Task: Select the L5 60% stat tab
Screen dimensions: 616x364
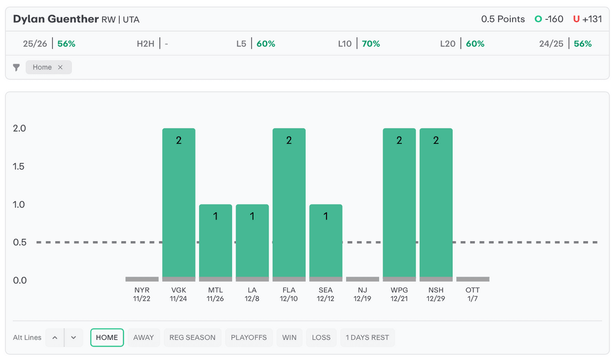Action: (256, 44)
